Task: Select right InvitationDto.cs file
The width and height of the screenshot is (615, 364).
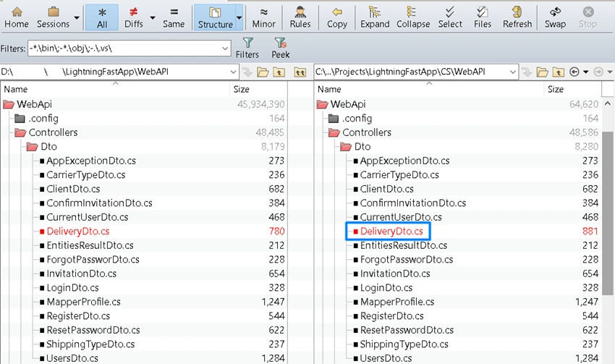Action: pyautogui.click(x=395, y=274)
